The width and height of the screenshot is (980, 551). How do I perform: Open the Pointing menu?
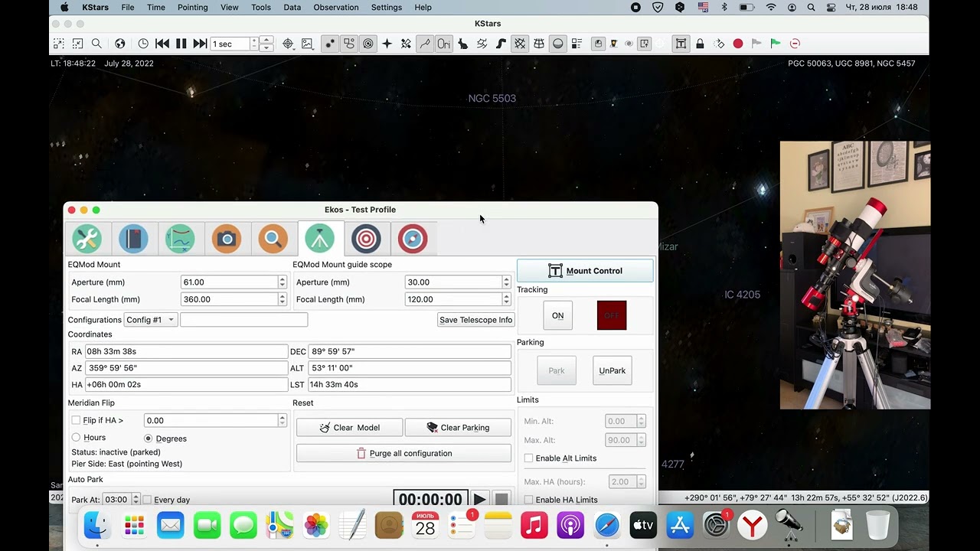point(192,7)
